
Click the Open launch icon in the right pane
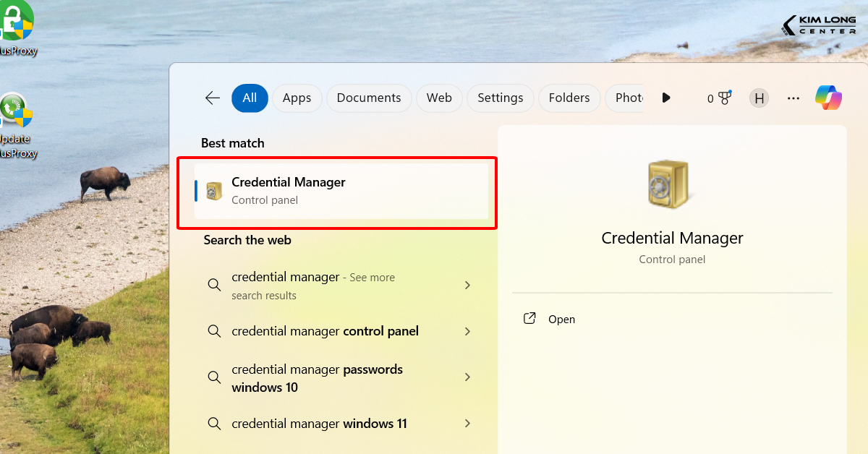tap(529, 318)
